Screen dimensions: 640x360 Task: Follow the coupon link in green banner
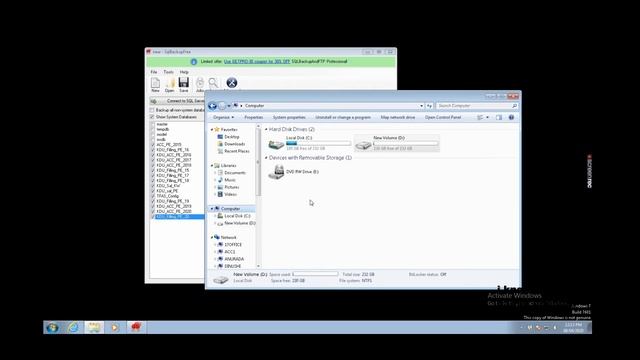coord(257,62)
